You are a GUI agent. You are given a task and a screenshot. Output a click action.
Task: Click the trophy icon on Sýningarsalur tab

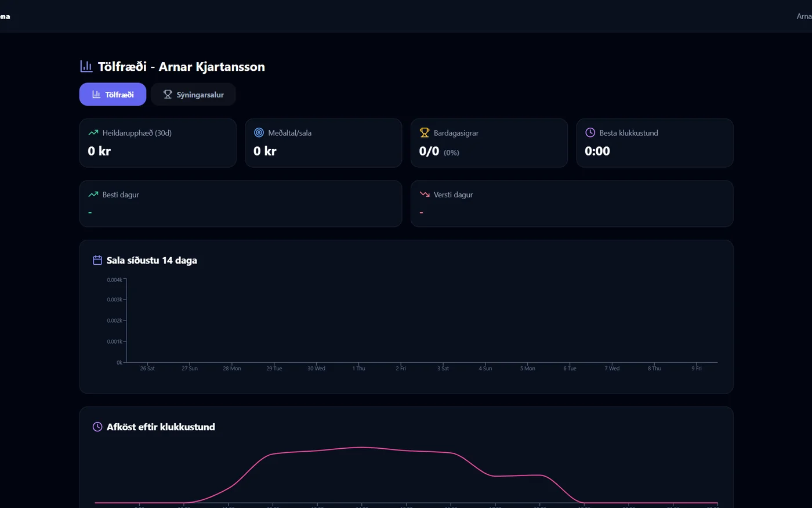[x=168, y=95]
